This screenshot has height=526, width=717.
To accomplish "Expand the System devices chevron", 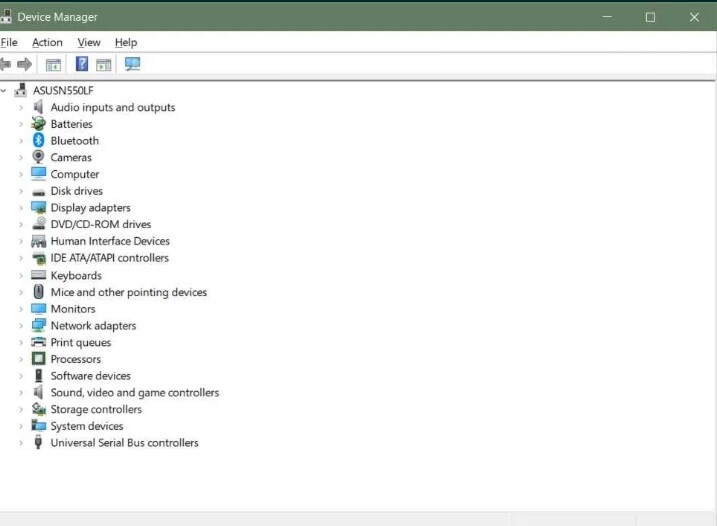I will tap(21, 426).
